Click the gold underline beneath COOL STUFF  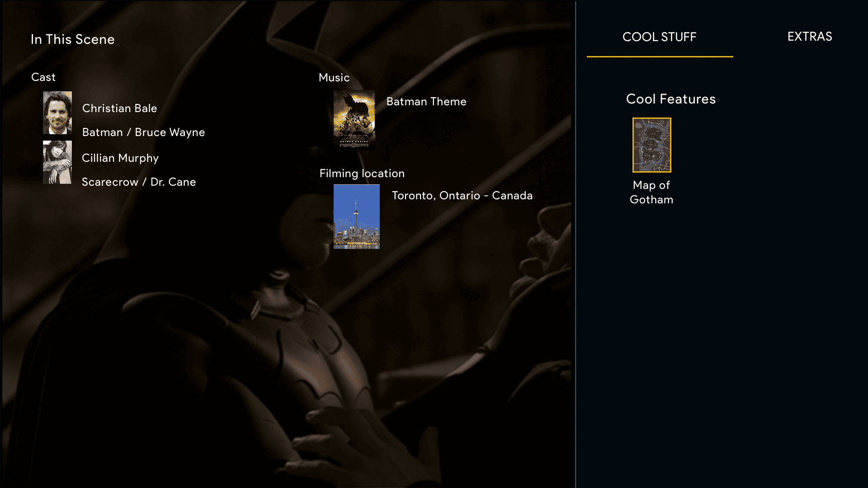(x=660, y=56)
